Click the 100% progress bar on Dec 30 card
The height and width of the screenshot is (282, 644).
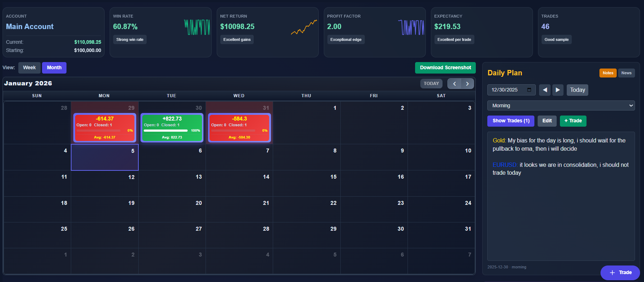166,131
